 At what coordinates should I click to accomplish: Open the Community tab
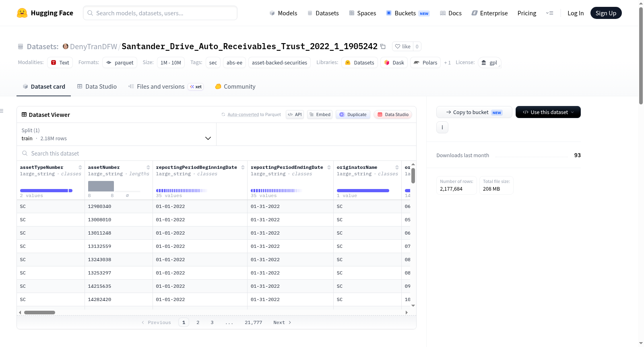pos(235,87)
